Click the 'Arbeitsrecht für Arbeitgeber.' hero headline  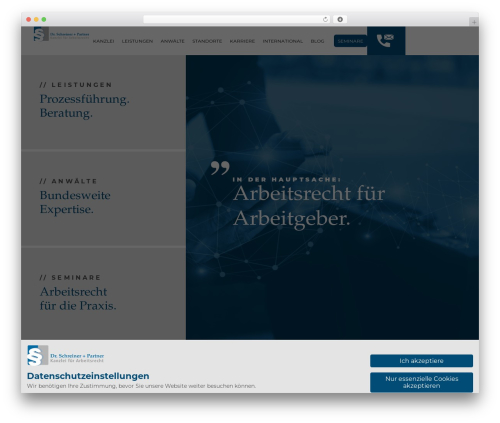(x=309, y=206)
